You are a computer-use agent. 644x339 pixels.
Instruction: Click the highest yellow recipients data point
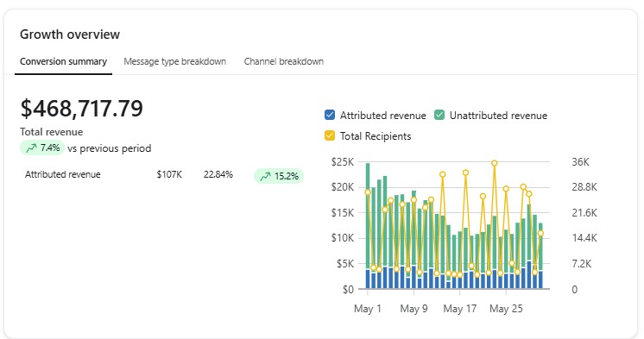coord(495,163)
